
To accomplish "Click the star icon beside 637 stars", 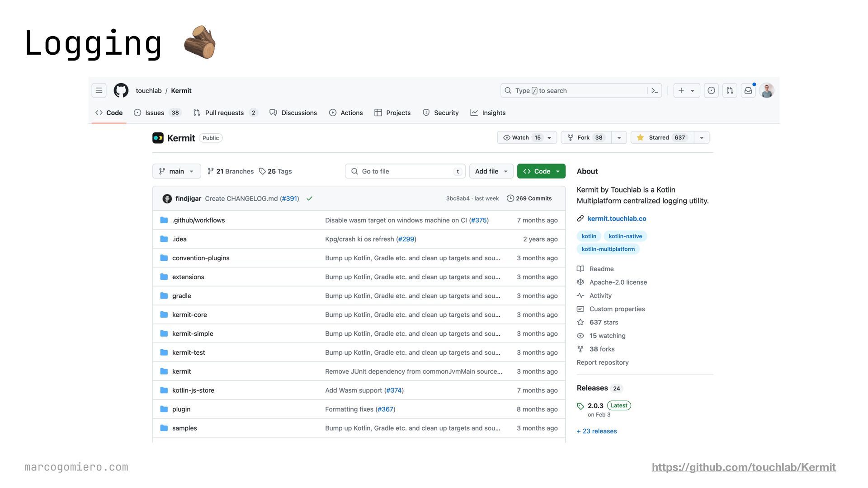I will coord(580,322).
